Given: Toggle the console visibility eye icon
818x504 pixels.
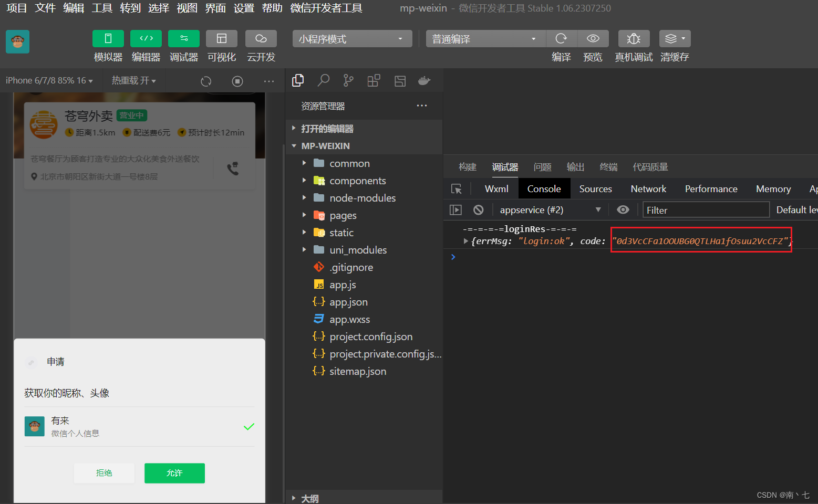Looking at the screenshot, I should 623,209.
